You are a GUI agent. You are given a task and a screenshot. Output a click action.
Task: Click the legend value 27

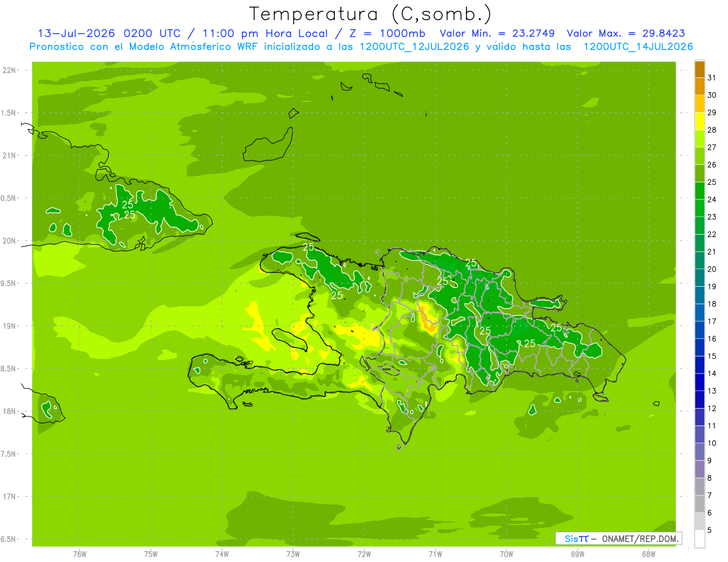pos(712,147)
